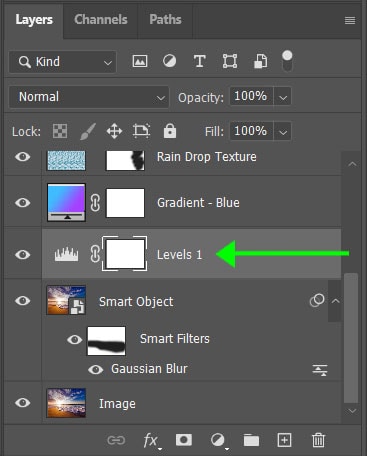Click the Opacity 100% value field
This screenshot has height=456, width=367.
click(x=251, y=97)
